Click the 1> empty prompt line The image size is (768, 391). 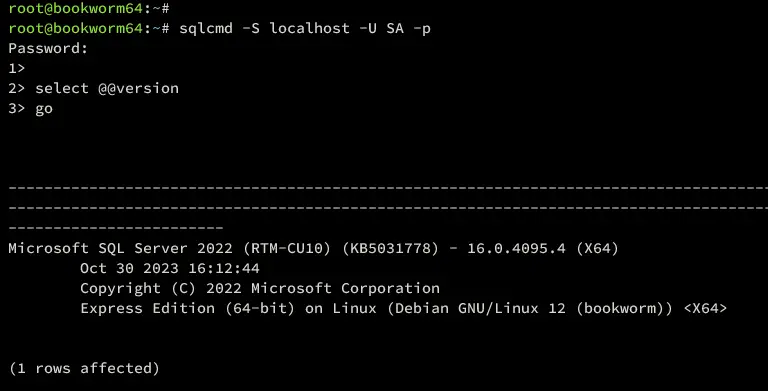click(x=17, y=68)
